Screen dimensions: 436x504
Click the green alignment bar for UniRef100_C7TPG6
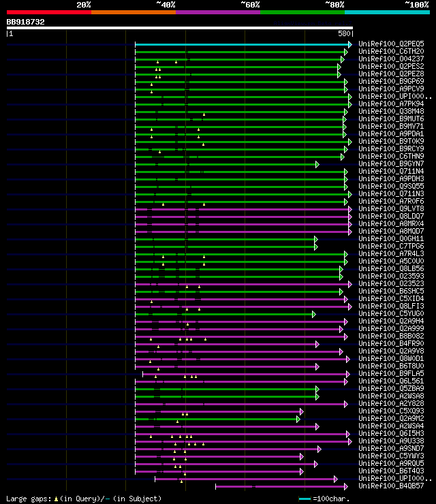[226, 247]
